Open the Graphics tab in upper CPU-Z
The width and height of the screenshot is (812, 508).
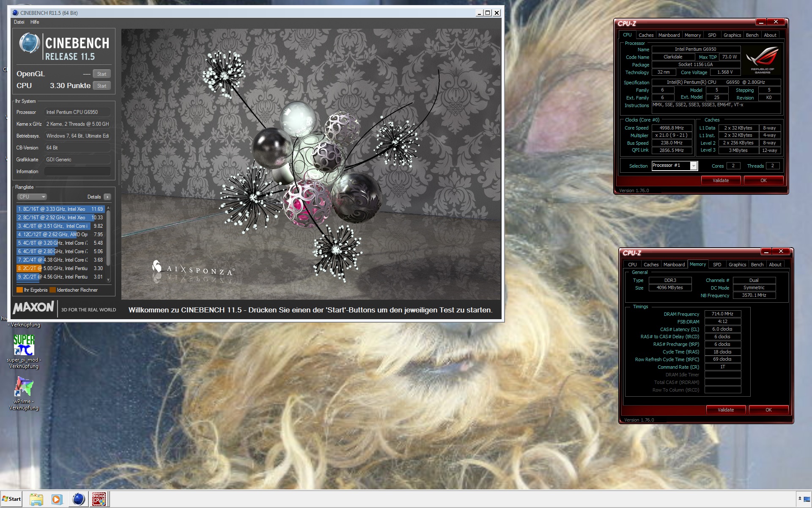tap(732, 35)
